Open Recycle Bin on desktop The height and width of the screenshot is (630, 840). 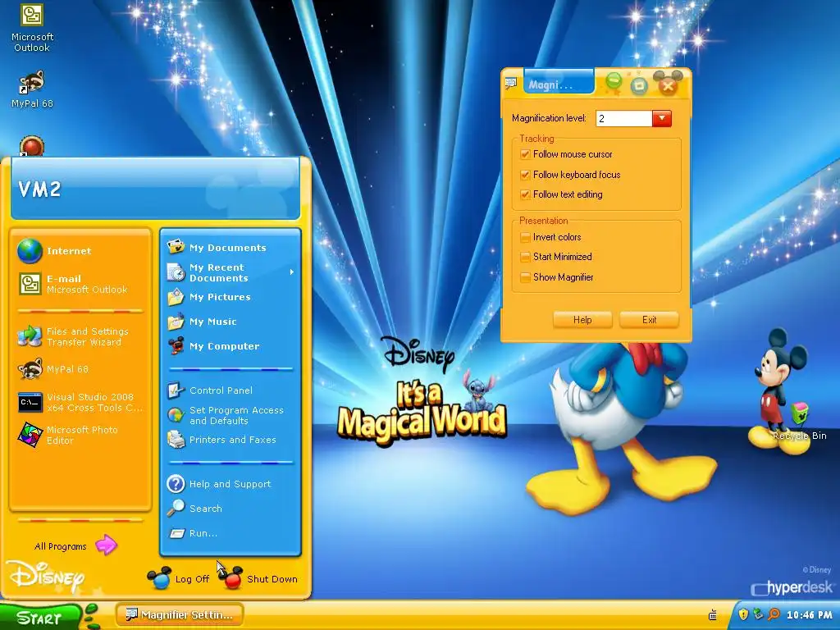(x=799, y=422)
